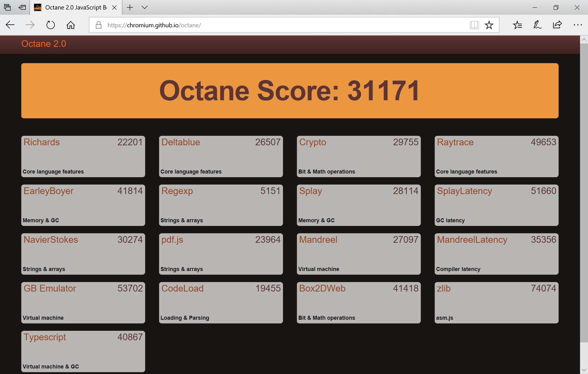Open the favorites hub

[517, 25]
